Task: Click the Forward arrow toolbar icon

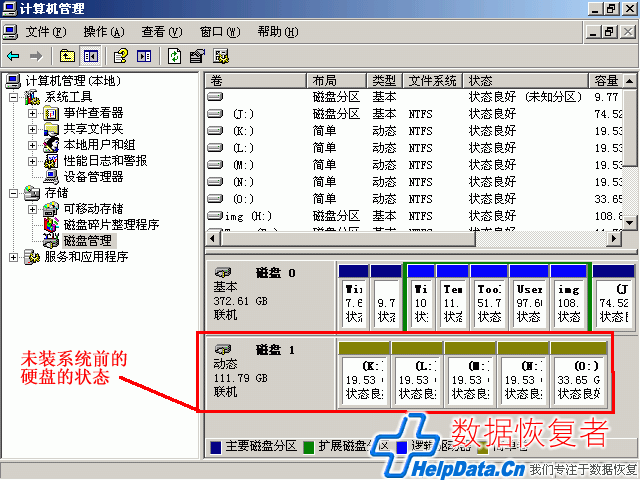Action: click(36, 56)
